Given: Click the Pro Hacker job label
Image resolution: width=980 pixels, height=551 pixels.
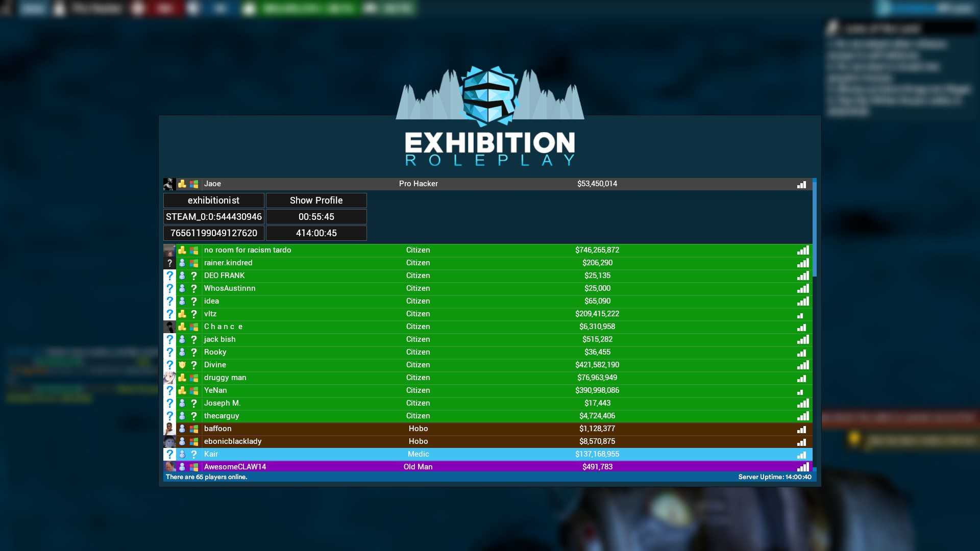Looking at the screenshot, I should point(419,184).
